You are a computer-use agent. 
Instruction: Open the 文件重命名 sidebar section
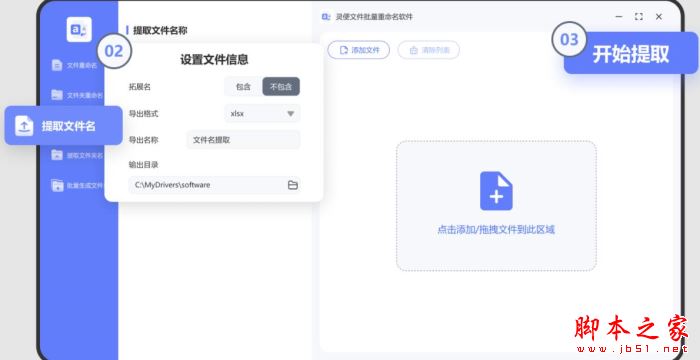(74, 65)
